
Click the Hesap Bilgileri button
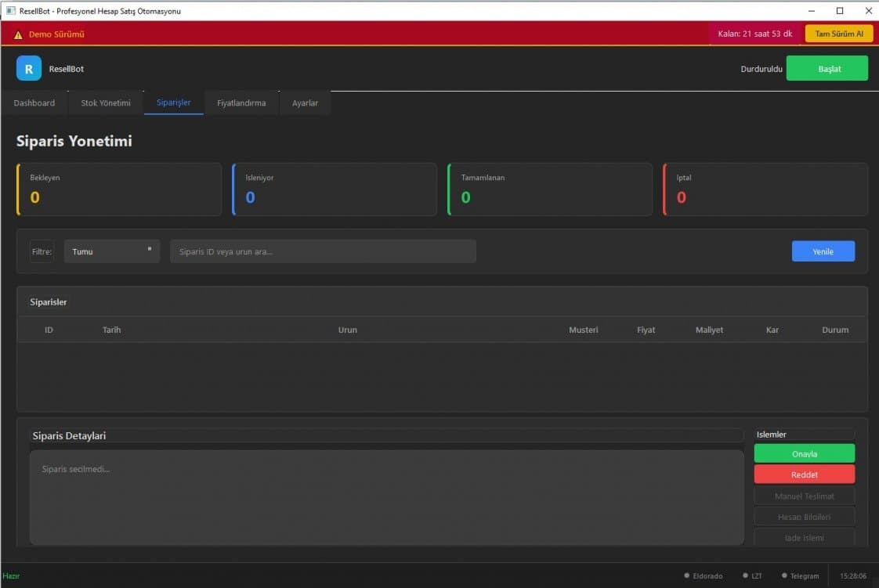tap(805, 516)
